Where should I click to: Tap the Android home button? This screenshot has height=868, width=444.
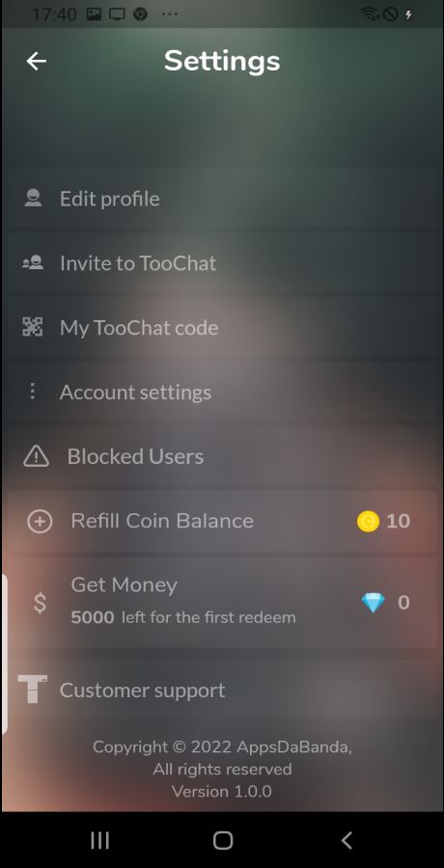[222, 840]
